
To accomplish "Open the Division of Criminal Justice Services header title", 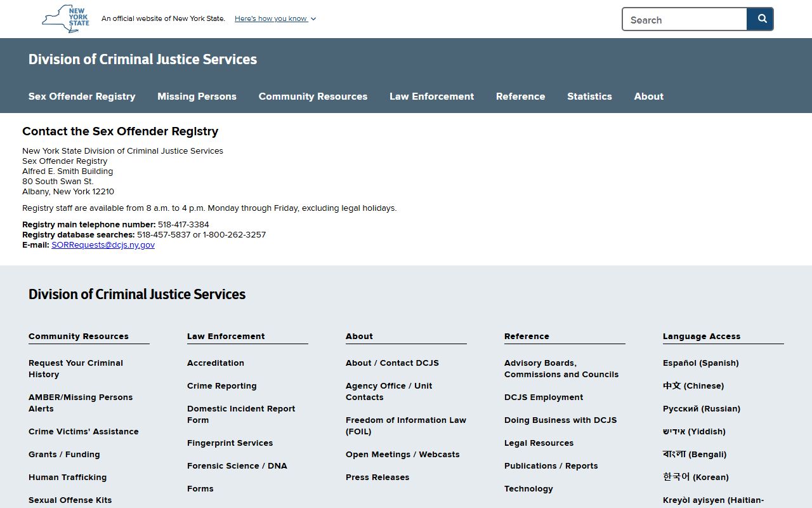I will click(143, 59).
